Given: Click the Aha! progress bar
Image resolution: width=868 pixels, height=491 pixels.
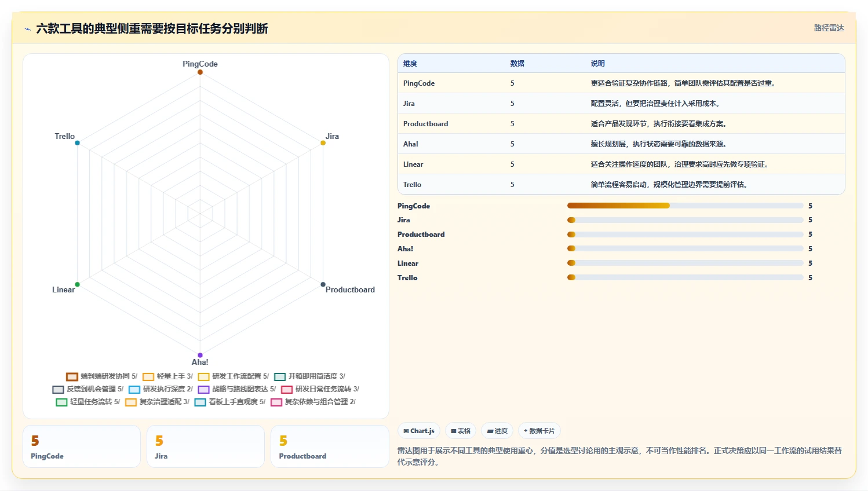Looking at the screenshot, I should tap(685, 248).
